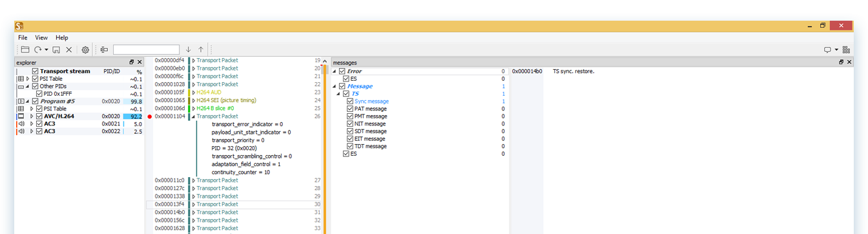The height and width of the screenshot is (234, 868).
Task: Uncheck the TDT message checkbox
Action: [x=350, y=146]
